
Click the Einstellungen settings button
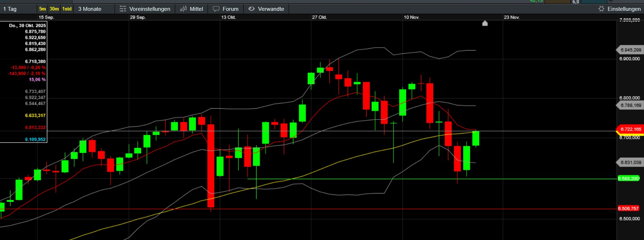[624, 9]
